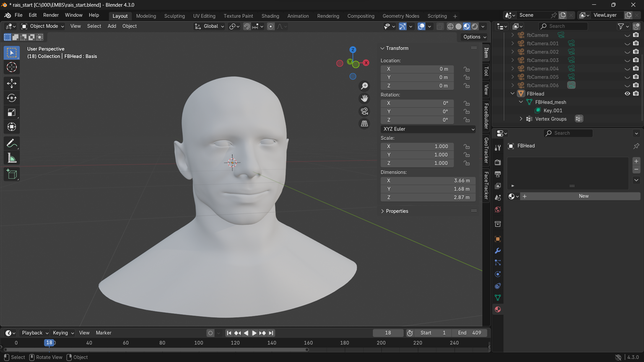
Task: Select the Scale tool
Action: 12,112
